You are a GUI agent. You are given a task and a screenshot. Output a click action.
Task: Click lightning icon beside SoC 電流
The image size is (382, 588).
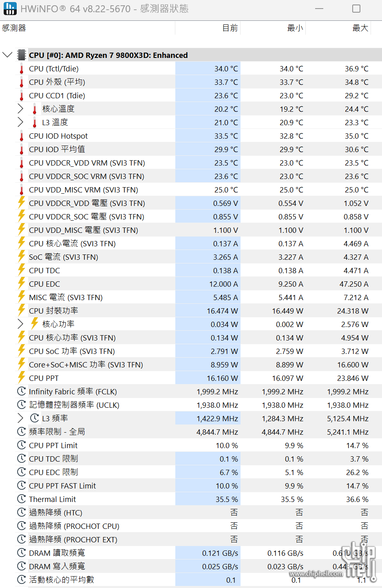click(22, 256)
